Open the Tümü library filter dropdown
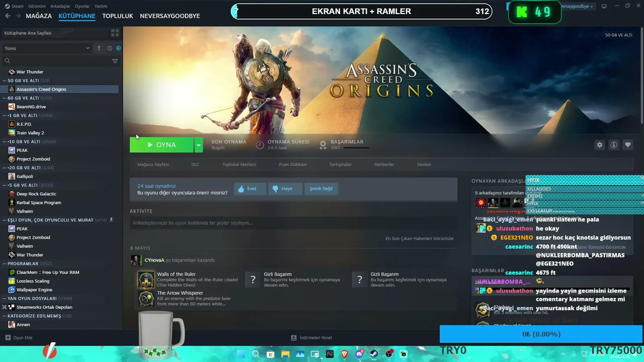This screenshot has width=644, height=362. [x=47, y=48]
